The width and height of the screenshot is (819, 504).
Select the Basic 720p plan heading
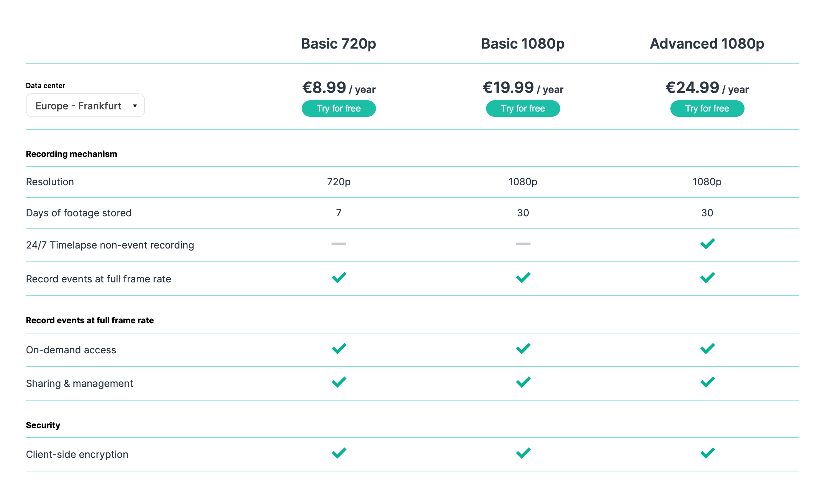339,44
